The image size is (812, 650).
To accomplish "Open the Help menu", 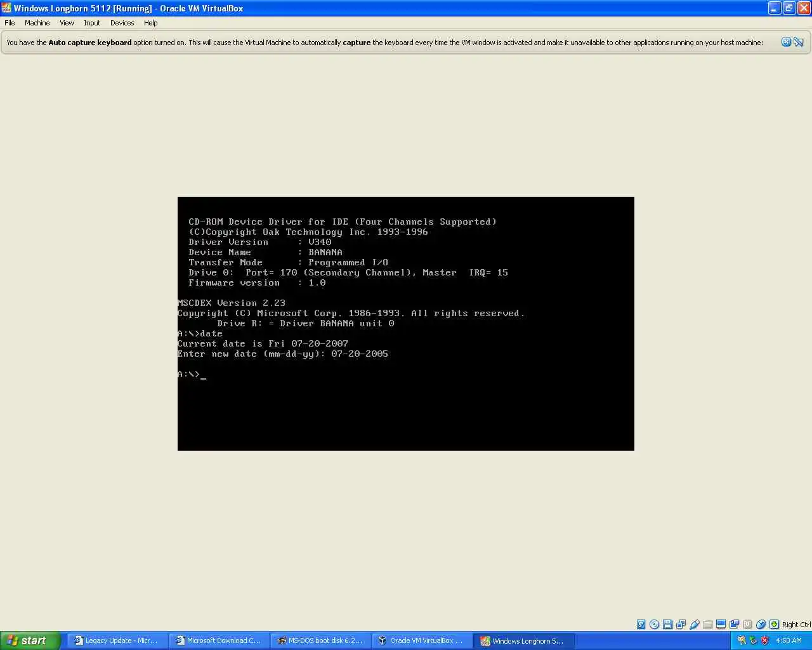I will 150,23.
